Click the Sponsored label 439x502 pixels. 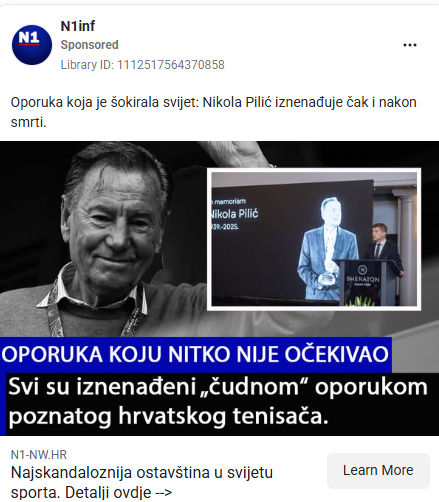[89, 45]
